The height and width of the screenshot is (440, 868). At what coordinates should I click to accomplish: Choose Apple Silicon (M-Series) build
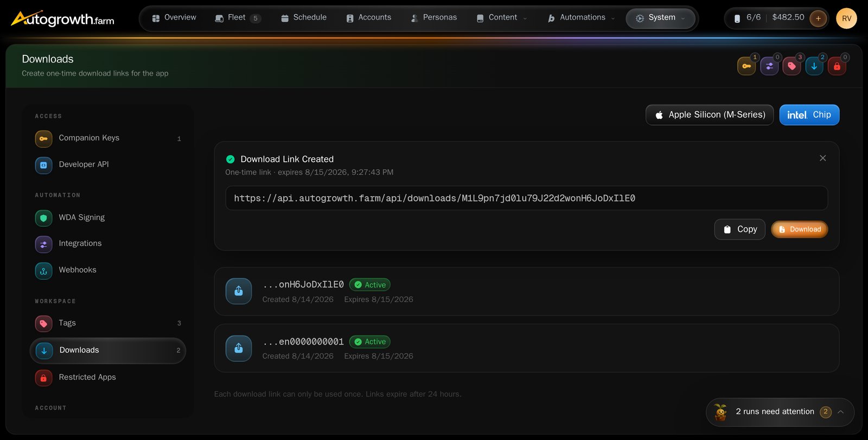tap(710, 115)
